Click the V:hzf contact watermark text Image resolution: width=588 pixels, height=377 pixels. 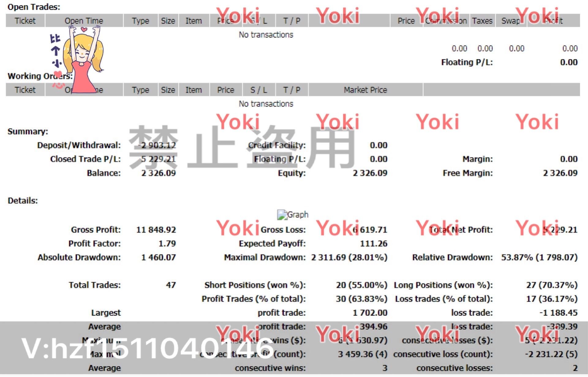click(147, 349)
